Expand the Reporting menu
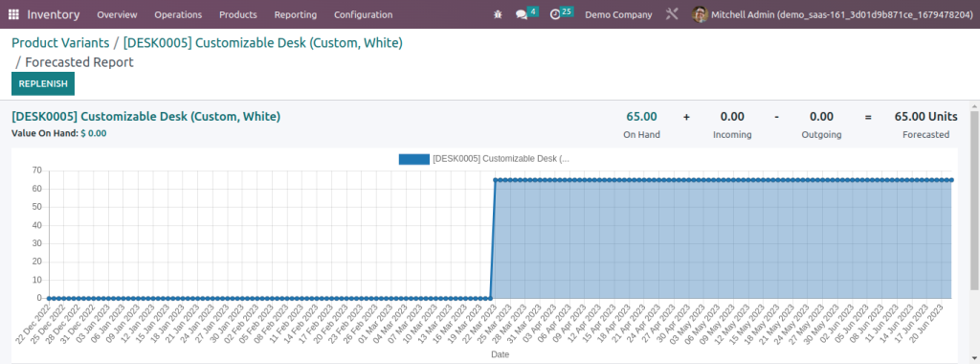Viewport: 980px width, 364px height. (296, 14)
